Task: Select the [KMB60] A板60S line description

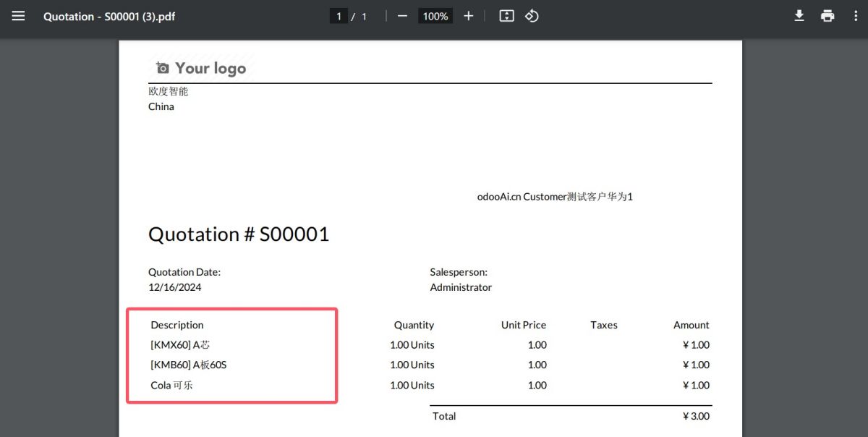Action: 189,365
